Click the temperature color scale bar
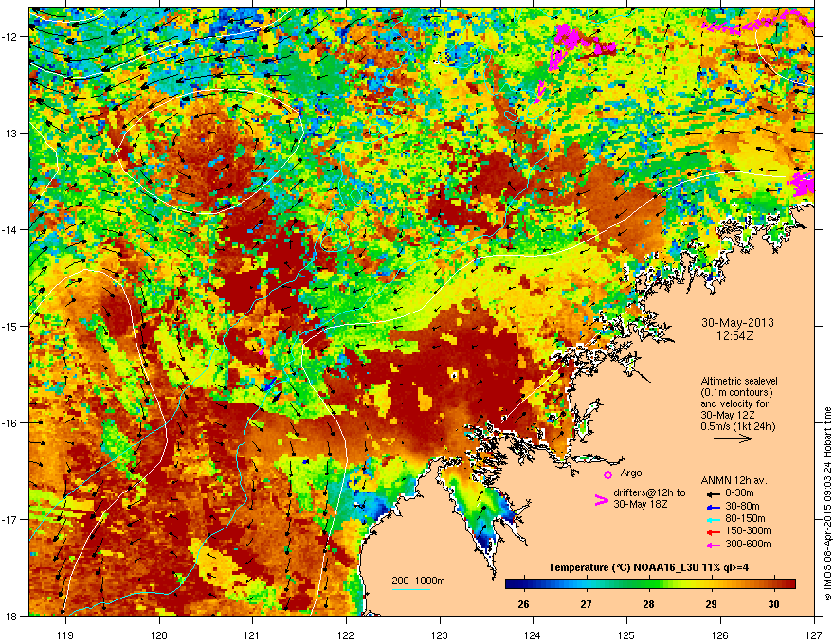The width and height of the screenshot is (834, 644). tap(650, 583)
